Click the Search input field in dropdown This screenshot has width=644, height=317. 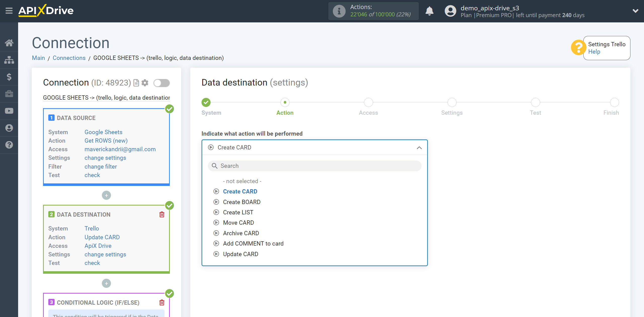(314, 166)
